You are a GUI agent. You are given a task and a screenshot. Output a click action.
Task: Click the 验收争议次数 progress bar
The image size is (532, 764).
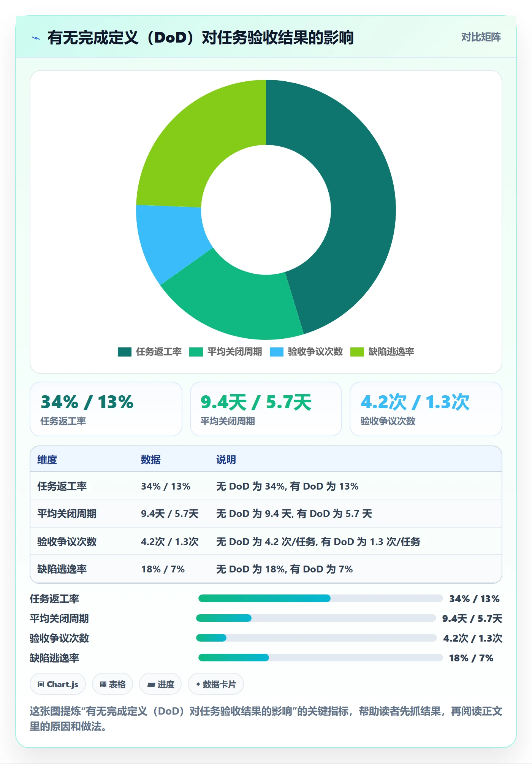click(317, 638)
